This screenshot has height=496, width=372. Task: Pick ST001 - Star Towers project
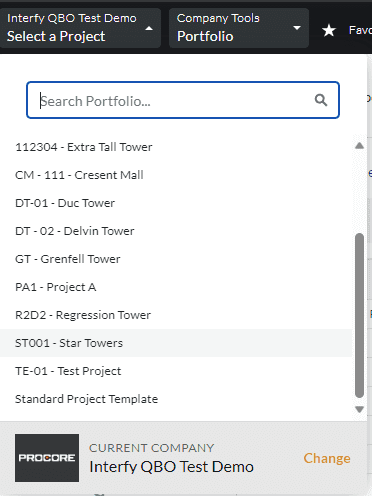pyautogui.click(x=176, y=343)
